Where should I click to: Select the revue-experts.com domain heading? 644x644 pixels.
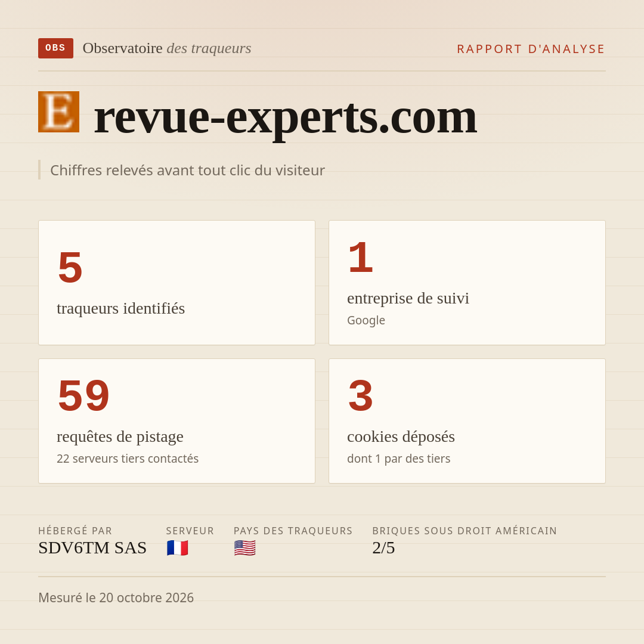pyautogui.click(x=285, y=118)
